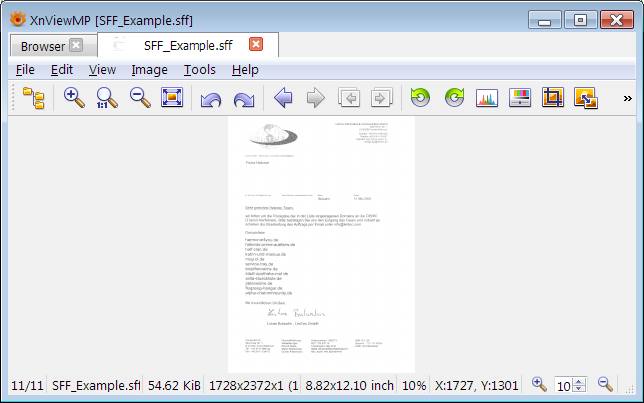644x403 pixels.
Task: Click the Zoom In magnifier toolbar icon
Action: pyautogui.click(x=74, y=98)
